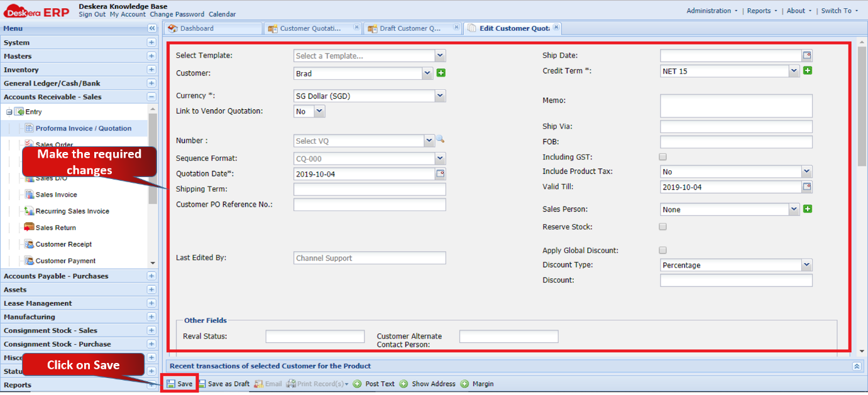Collapse Recent transactions panel chevron

coord(857,366)
